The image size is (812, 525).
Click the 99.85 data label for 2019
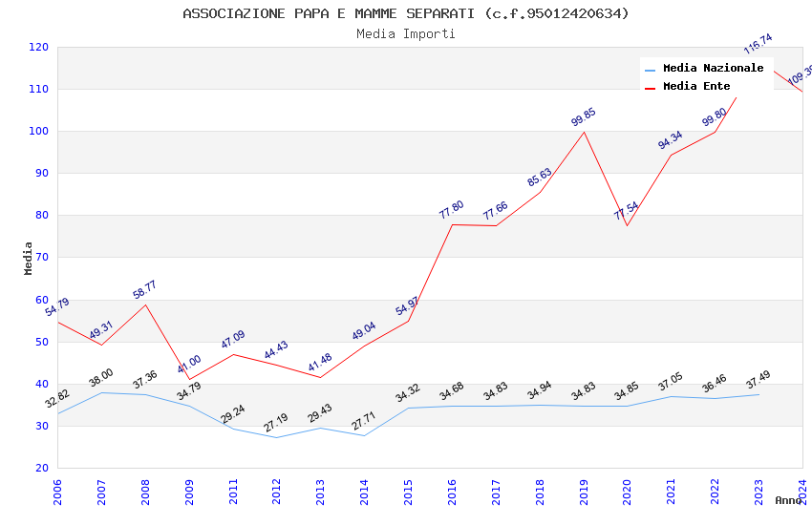[584, 116]
